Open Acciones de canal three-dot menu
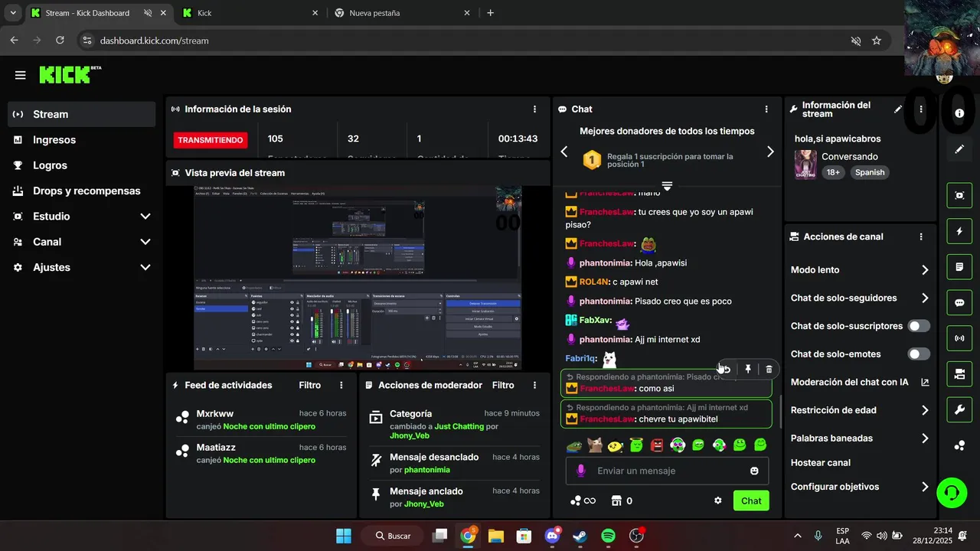The height and width of the screenshot is (551, 980). click(921, 237)
